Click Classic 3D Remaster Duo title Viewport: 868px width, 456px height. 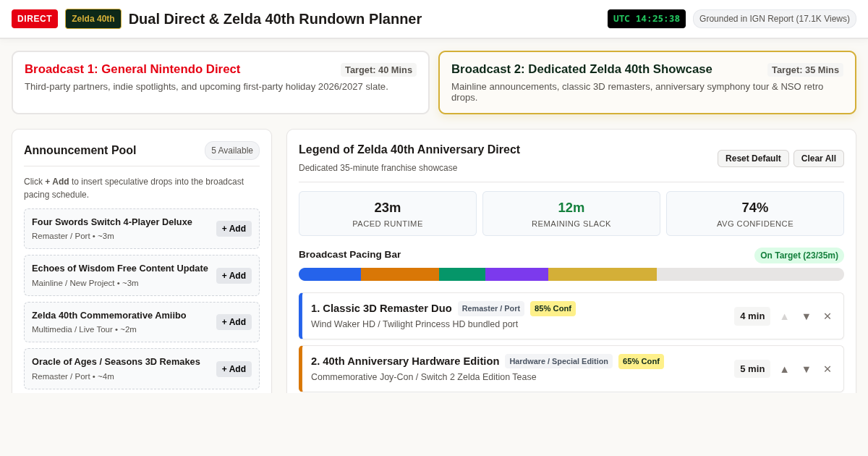(x=381, y=308)
